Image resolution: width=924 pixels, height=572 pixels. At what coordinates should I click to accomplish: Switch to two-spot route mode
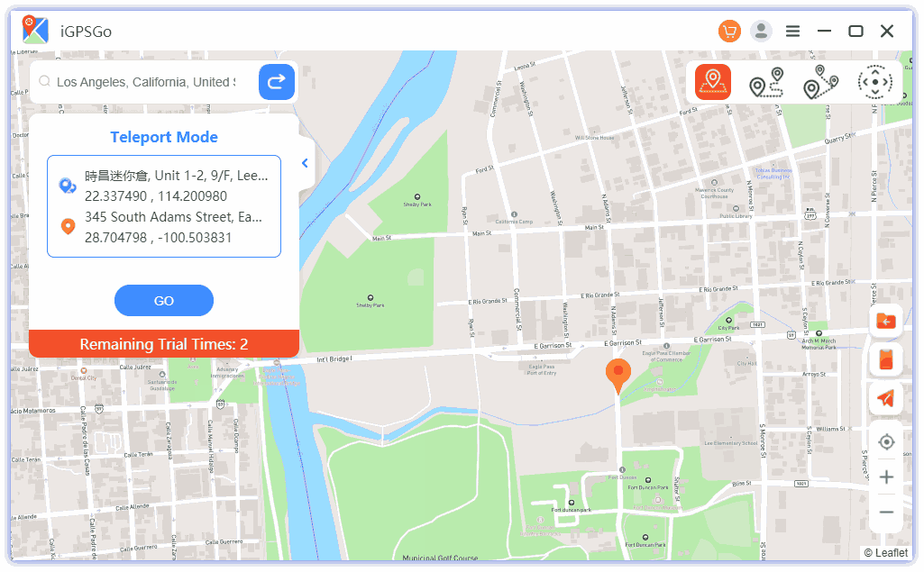click(x=766, y=82)
